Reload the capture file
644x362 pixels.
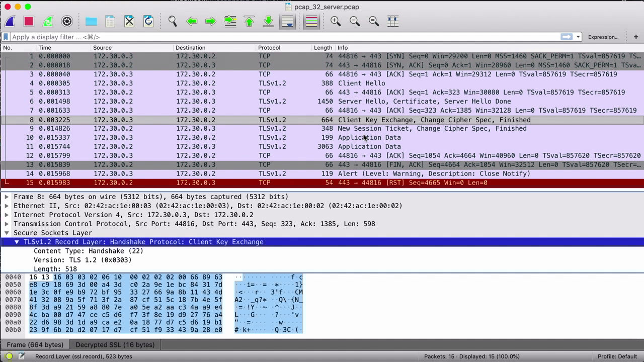click(x=148, y=21)
